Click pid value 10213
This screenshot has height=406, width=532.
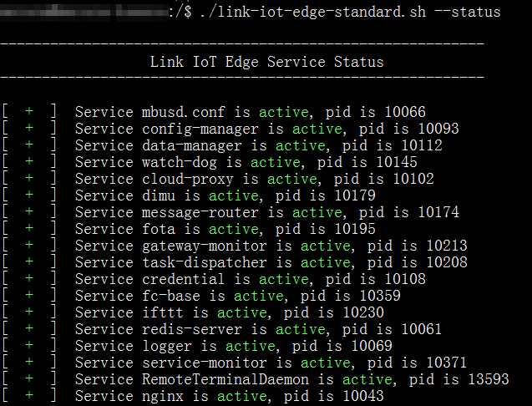coord(447,246)
